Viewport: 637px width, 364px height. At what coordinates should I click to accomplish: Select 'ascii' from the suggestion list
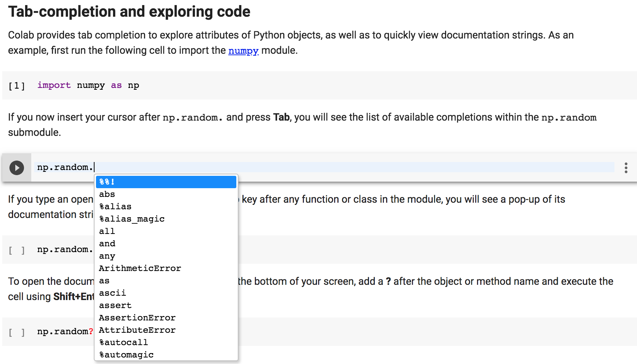(x=112, y=293)
